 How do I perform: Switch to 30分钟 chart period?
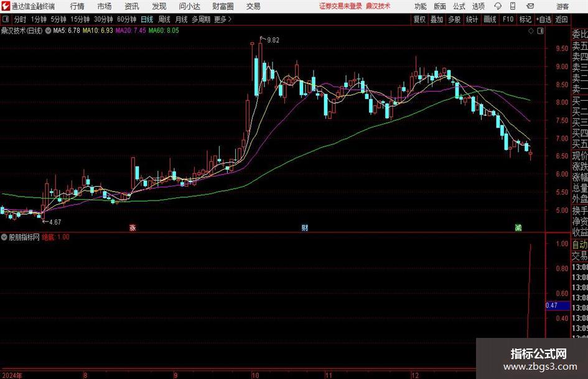[103, 19]
